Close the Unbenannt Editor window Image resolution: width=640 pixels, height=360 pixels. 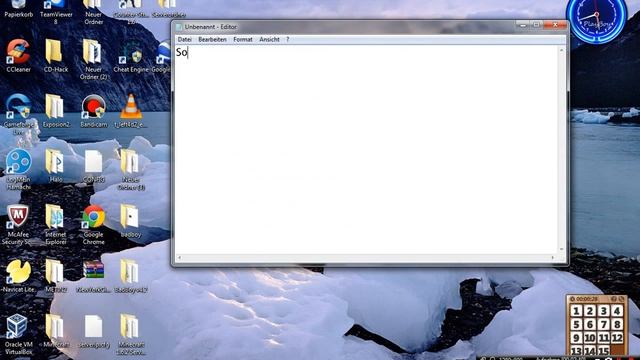click(x=555, y=25)
